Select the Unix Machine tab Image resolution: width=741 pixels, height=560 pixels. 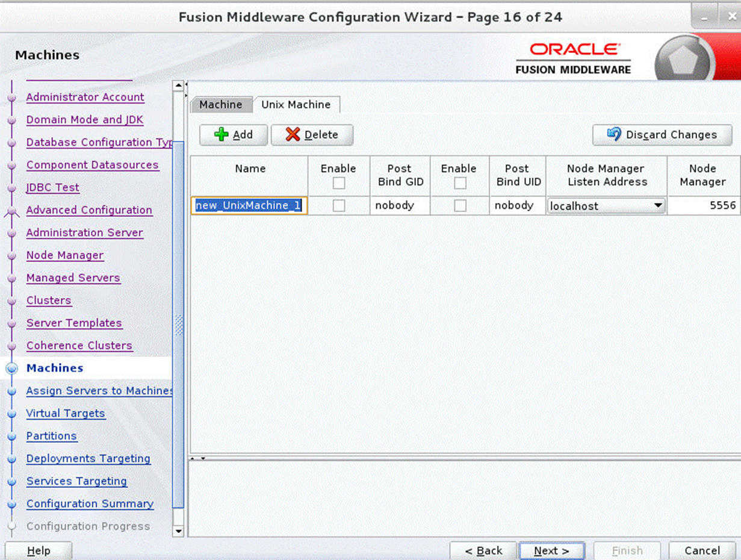[x=296, y=104]
